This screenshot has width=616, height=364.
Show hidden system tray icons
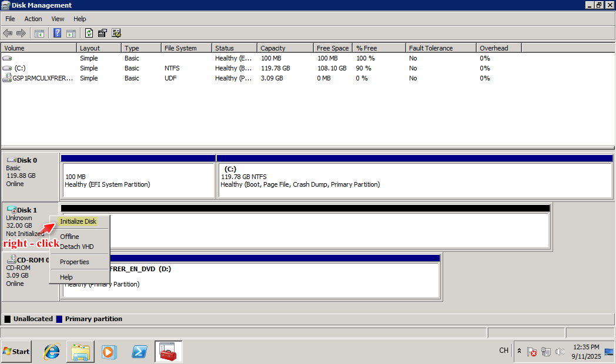pos(519,351)
